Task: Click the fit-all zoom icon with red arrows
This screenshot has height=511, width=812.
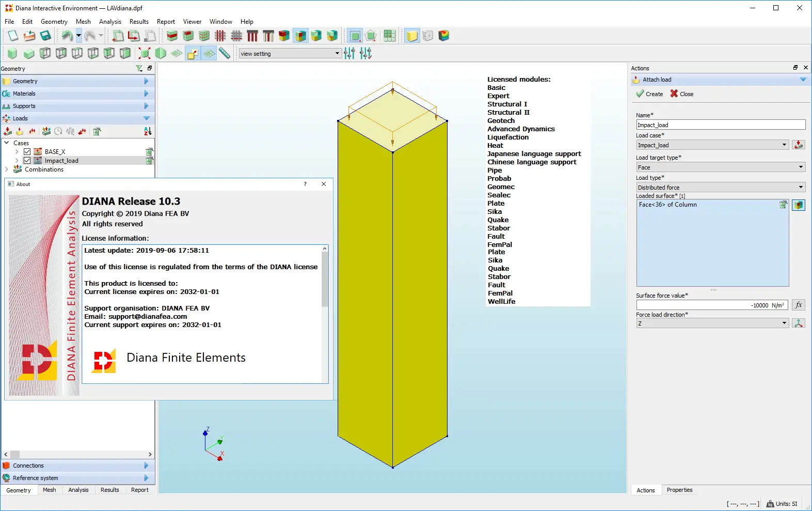Action: [145, 53]
